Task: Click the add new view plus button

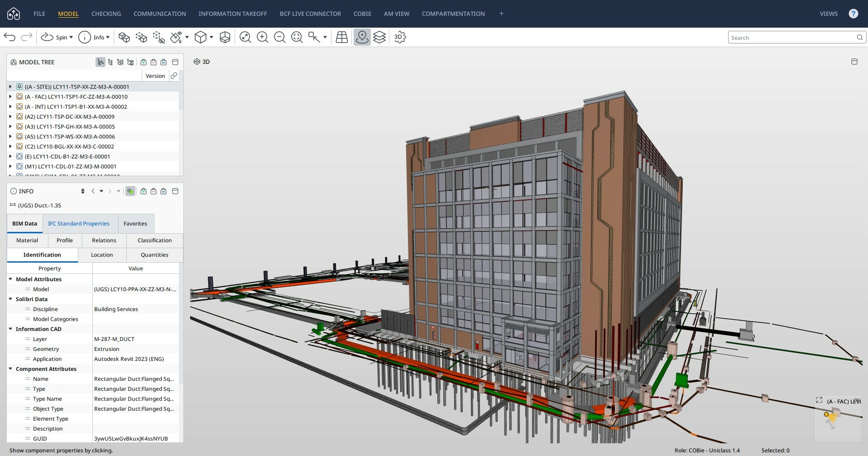Action: tap(501, 14)
